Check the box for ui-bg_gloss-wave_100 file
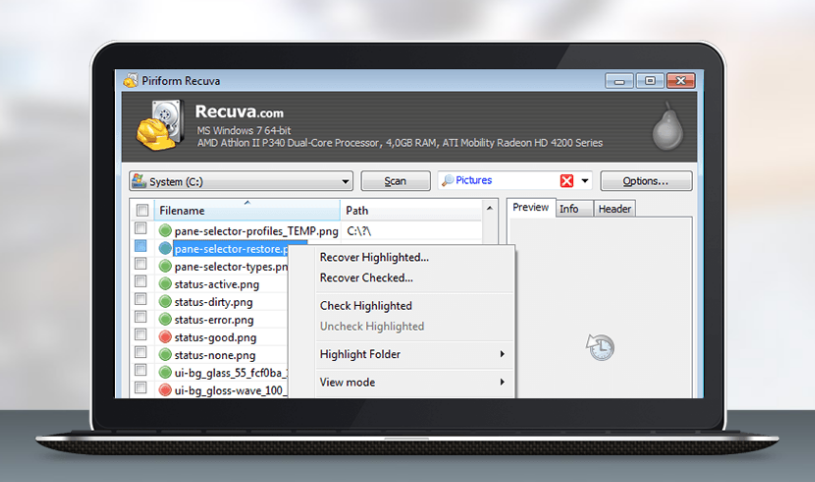Image resolution: width=815 pixels, height=482 pixels. [x=140, y=387]
